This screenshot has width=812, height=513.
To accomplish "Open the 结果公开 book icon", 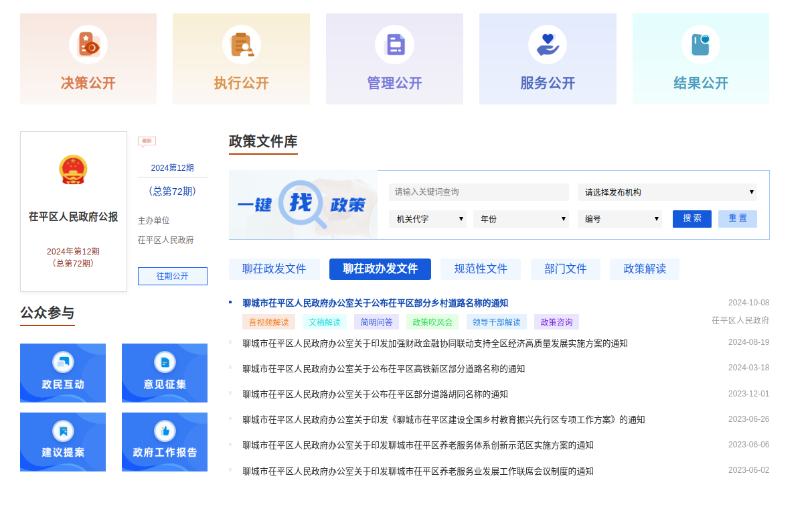I will coord(700,45).
